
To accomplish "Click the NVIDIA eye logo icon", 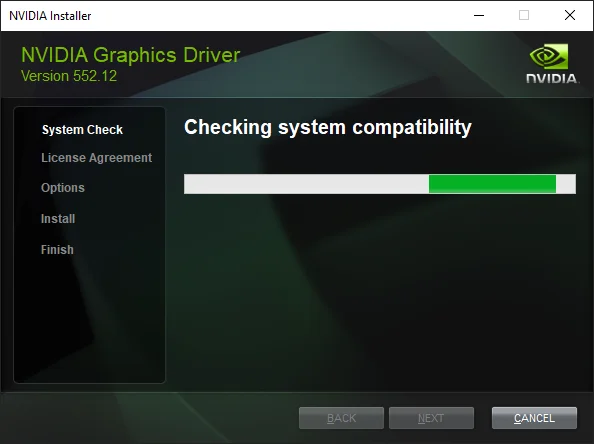I will coord(549,56).
